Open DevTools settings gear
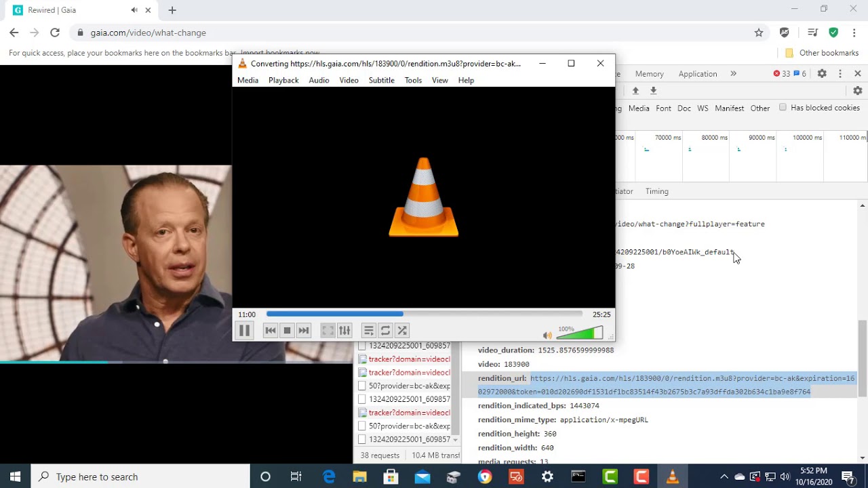The image size is (868, 488). [x=822, y=74]
